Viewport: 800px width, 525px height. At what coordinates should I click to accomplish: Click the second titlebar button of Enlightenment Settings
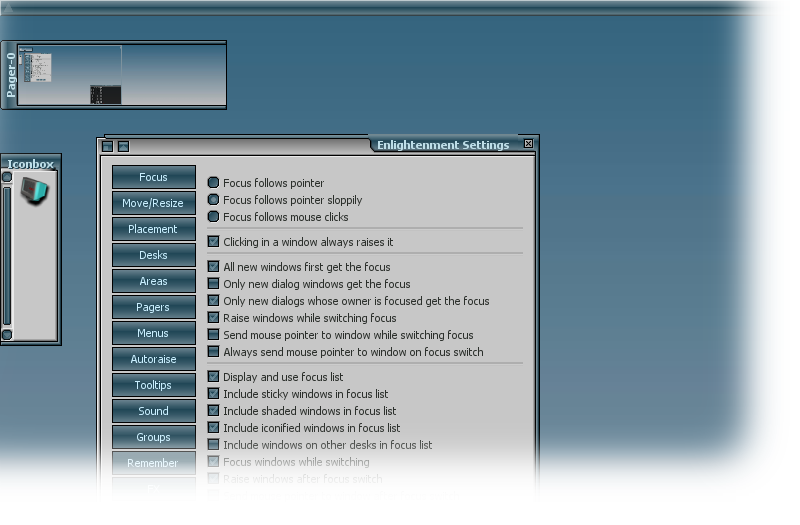pos(123,146)
